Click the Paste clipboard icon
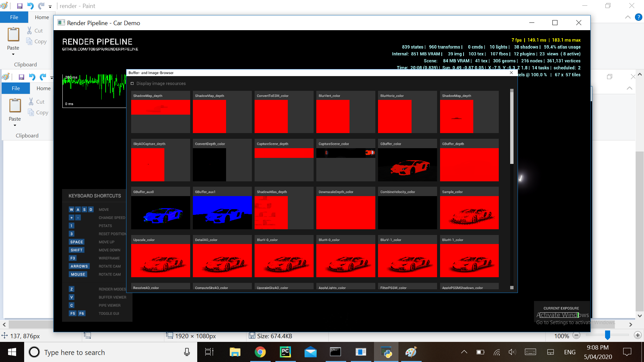Viewport: 644px width, 362px height. 13,35
